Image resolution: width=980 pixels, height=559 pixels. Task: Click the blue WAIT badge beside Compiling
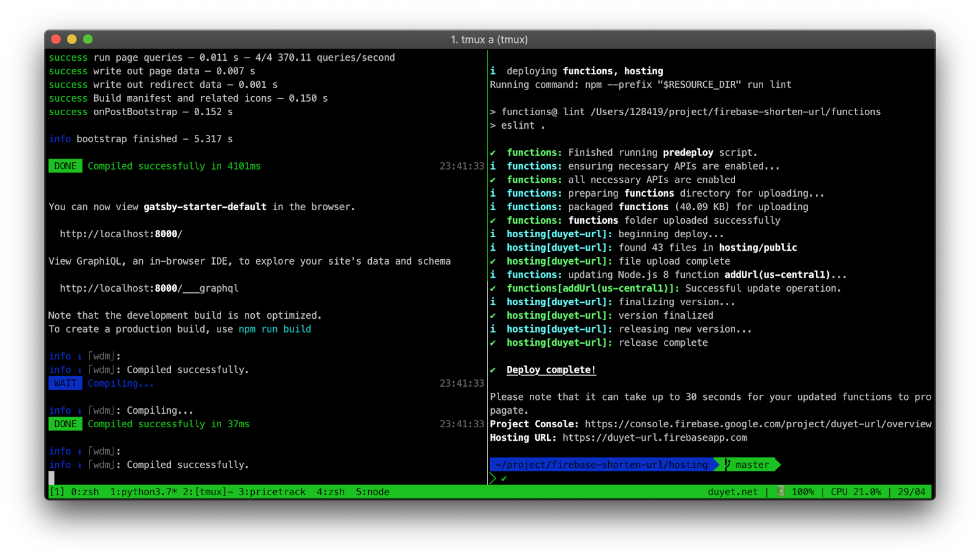coord(66,383)
